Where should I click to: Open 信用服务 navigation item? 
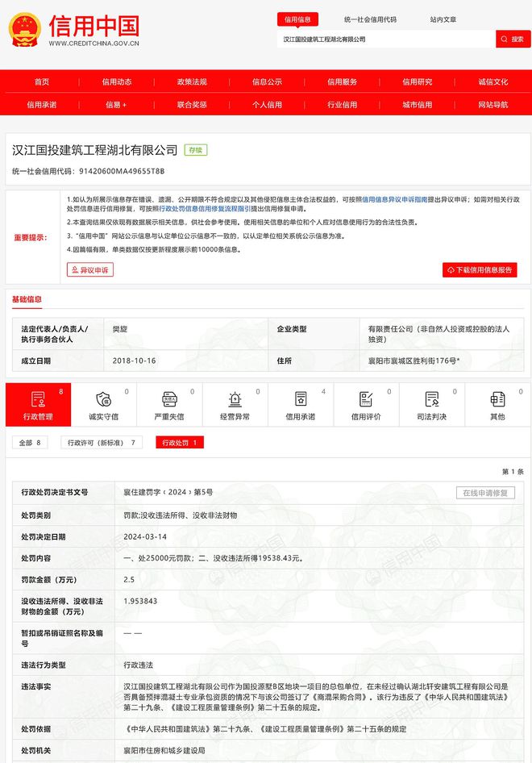pyautogui.click(x=343, y=81)
